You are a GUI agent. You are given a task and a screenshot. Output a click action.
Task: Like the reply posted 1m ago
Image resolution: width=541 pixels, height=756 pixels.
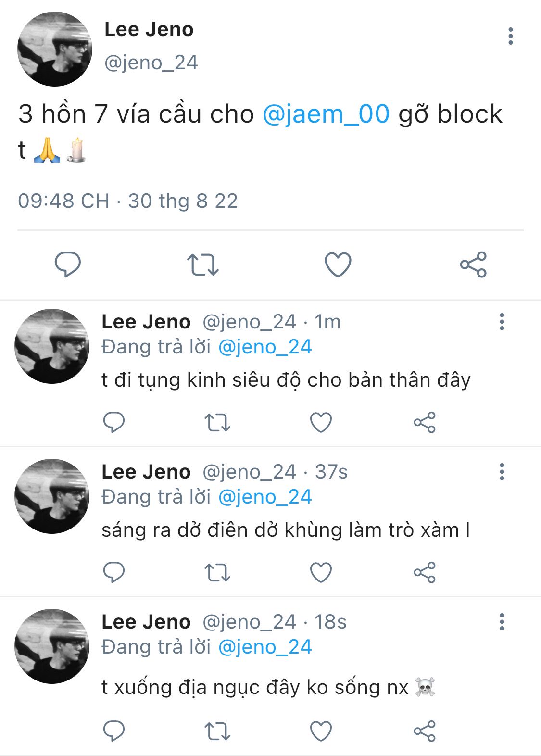(x=321, y=423)
